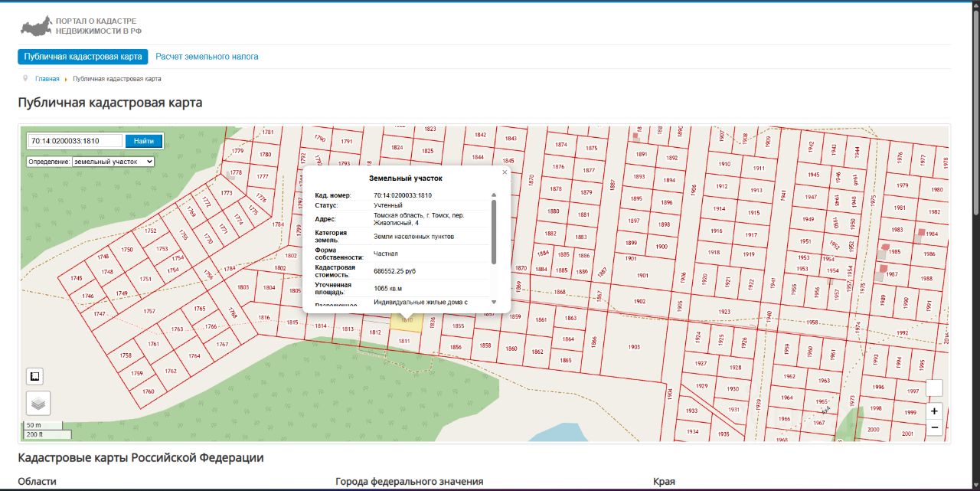
Task: Open the map layers switcher
Action: [x=38, y=402]
